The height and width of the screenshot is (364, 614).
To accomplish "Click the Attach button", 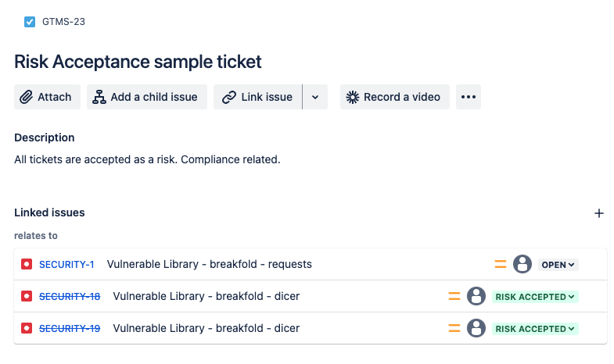I will click(x=48, y=97).
